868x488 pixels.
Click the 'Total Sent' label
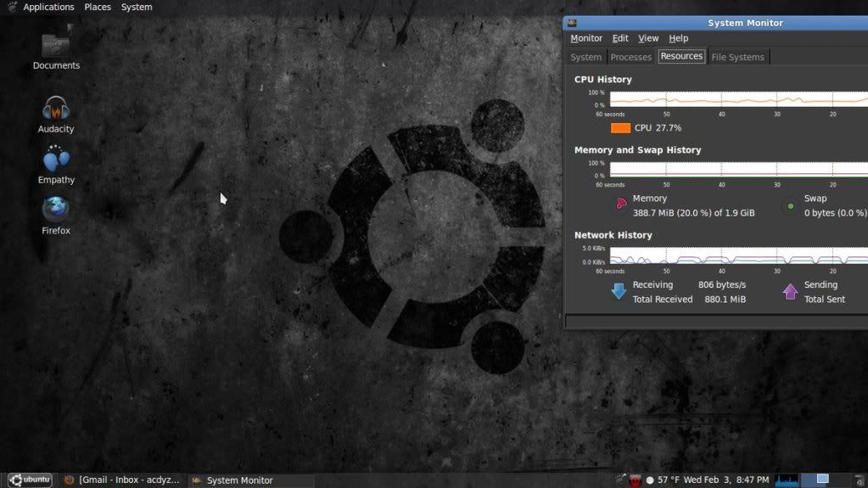coord(824,299)
